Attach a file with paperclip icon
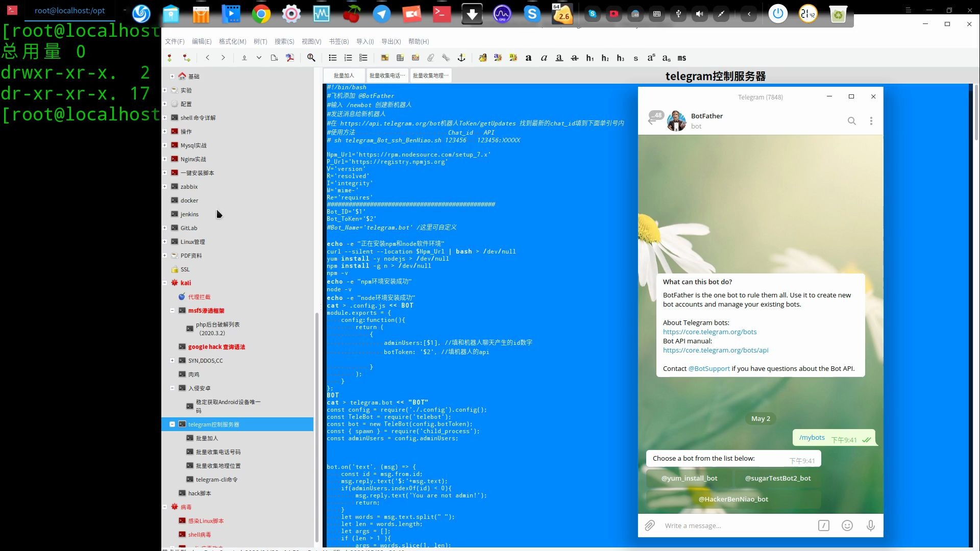 431,58
